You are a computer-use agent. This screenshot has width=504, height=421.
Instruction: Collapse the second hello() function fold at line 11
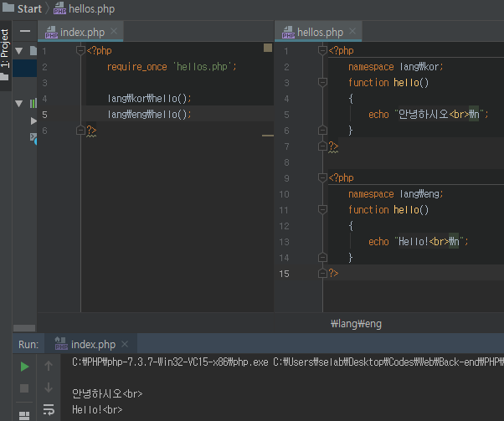(322, 210)
